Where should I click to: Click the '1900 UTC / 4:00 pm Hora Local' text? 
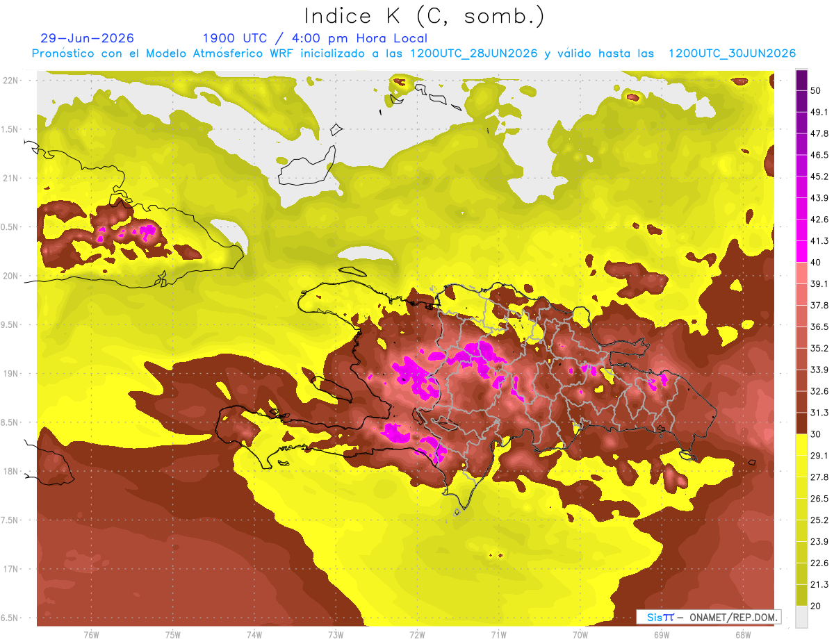point(315,38)
